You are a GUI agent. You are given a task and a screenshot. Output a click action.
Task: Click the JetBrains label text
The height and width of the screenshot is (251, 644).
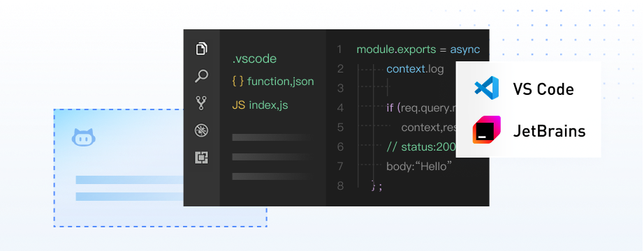(x=549, y=131)
